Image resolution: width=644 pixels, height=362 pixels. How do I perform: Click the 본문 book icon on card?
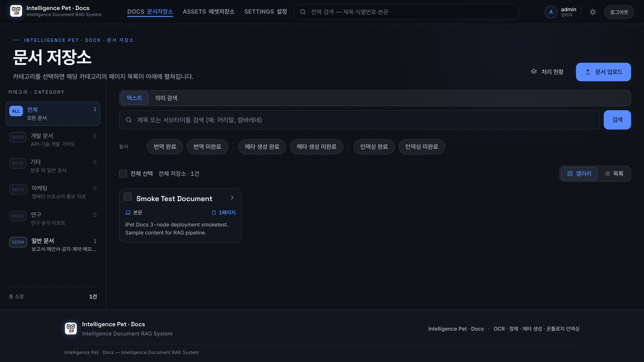pyautogui.click(x=128, y=213)
